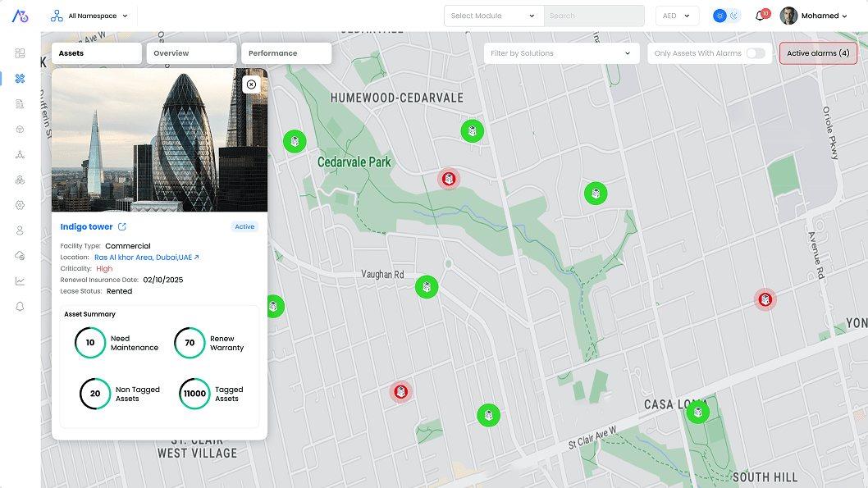Screen dimensions: 868x488
Task: Open notifications bell with red badge
Action: click(761, 16)
